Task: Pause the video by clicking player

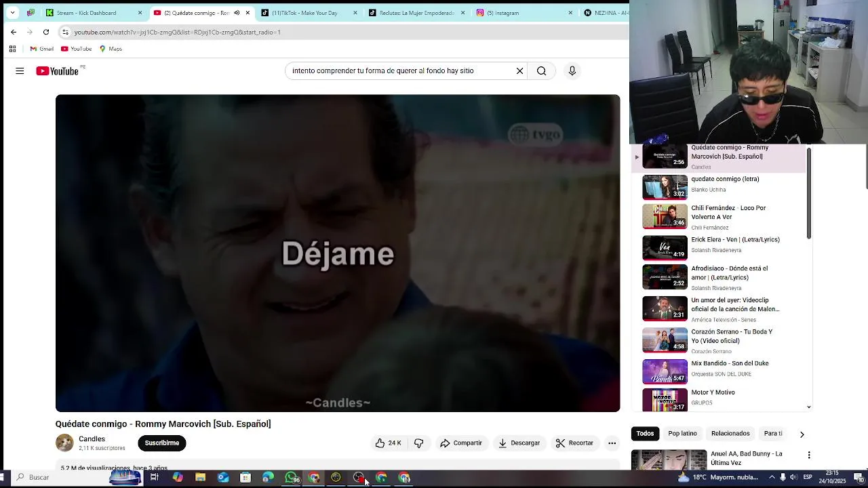Action: [x=338, y=253]
